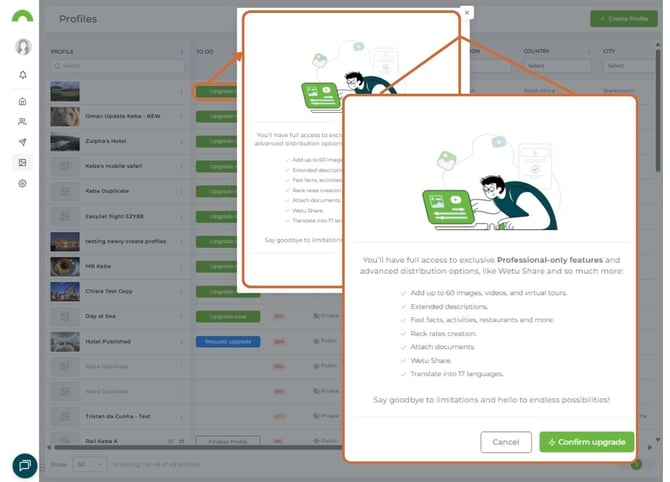This screenshot has width=670, height=482.
Task: Open row menu for Zulpha's Hotel
Action: pos(181,140)
